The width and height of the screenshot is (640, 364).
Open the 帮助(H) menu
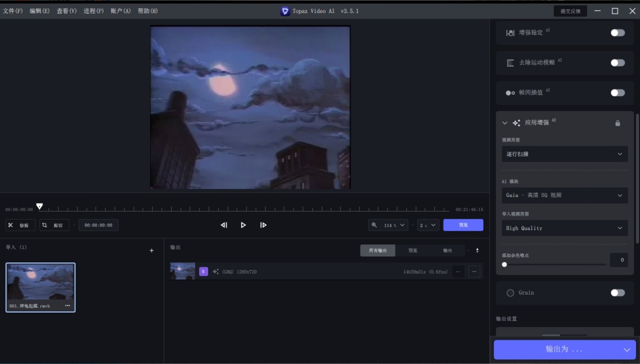[148, 11]
